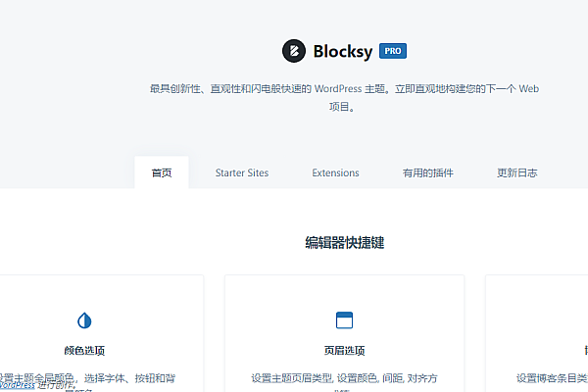The height and width of the screenshot is (392, 588).
Task: Click the tagline starting 最具创新性、直观性
Action: click(344, 98)
